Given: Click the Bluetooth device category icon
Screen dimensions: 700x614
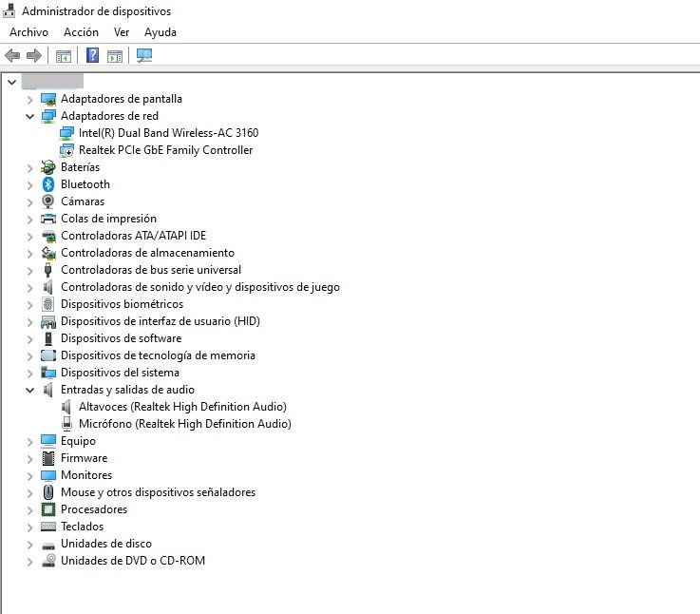Looking at the screenshot, I should 48,184.
